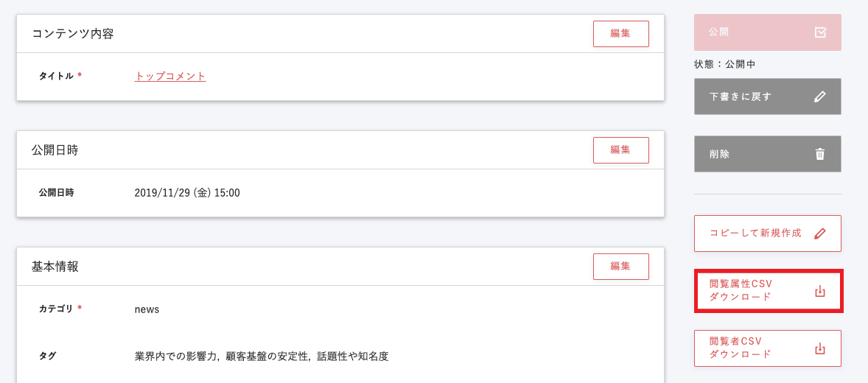This screenshot has height=383, width=868.
Task: Click the download icon for 閲覧属性CSV
Action: [x=820, y=291]
